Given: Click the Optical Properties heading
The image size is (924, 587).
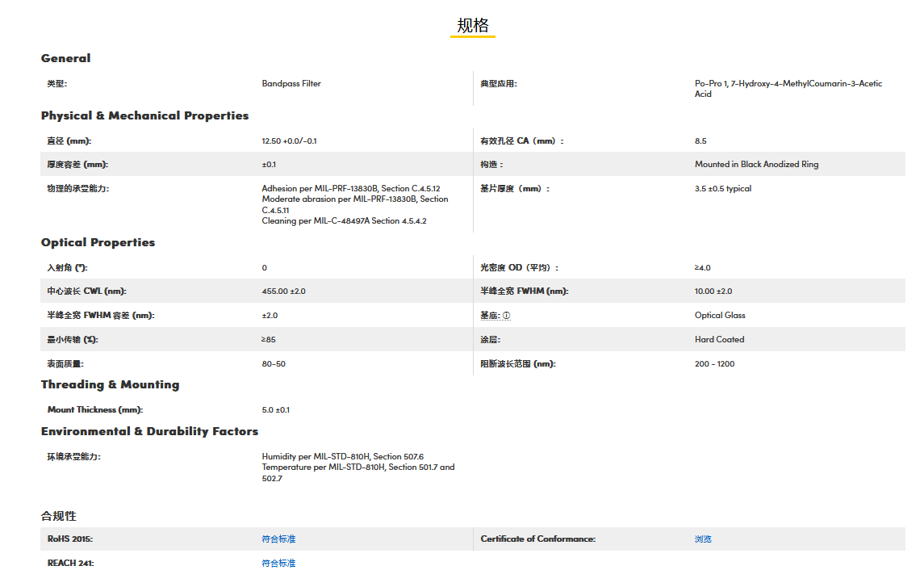Looking at the screenshot, I should [x=98, y=242].
